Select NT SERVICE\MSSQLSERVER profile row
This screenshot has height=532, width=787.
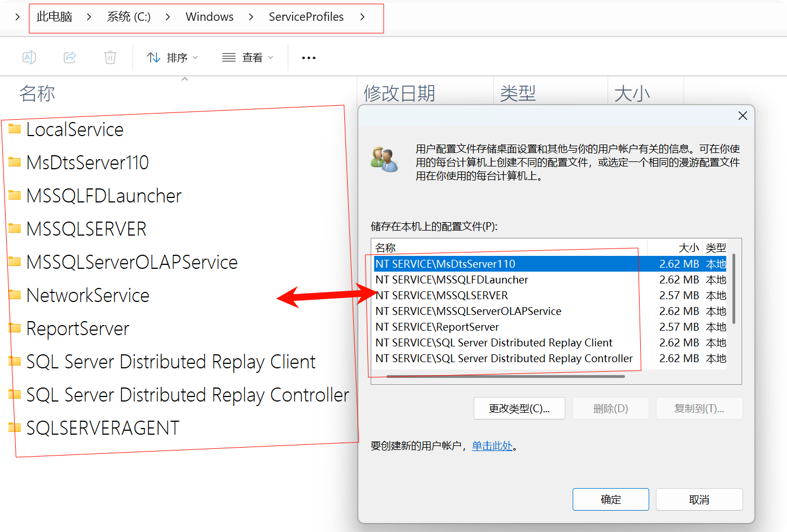point(550,295)
